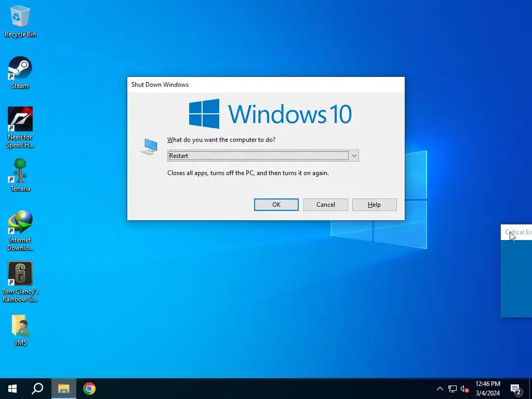Open the Action Center notifications icon
Viewport: 532px width, 399px height.
click(516, 389)
